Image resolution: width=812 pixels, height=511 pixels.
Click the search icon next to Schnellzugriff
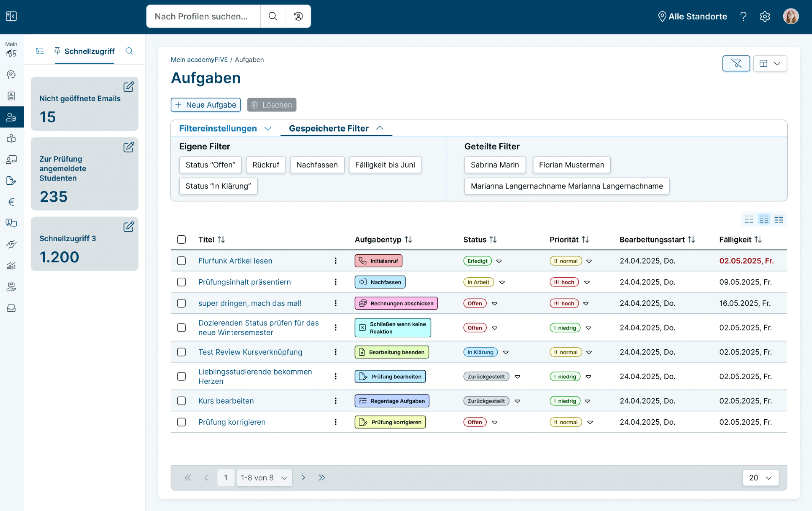click(129, 51)
